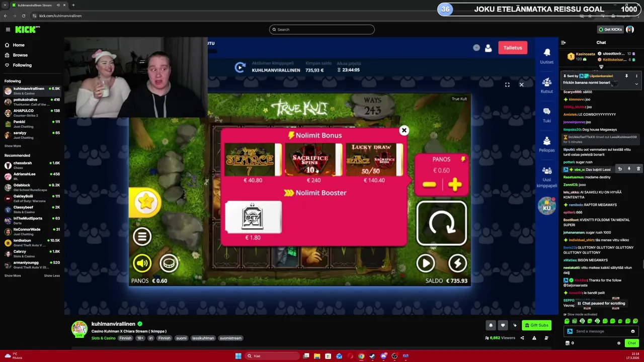Open chat settings gear
This screenshot has width=644, height=362.
(x=619, y=343)
